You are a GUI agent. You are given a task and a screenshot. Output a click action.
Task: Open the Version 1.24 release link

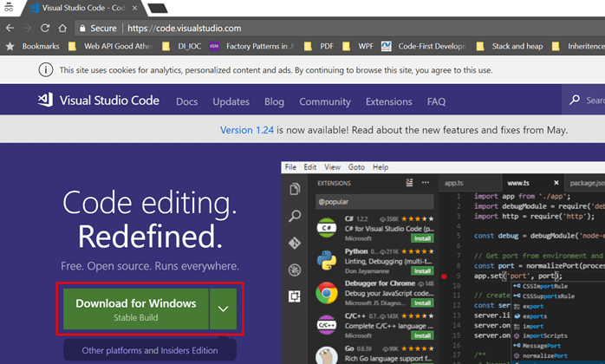[246, 130]
